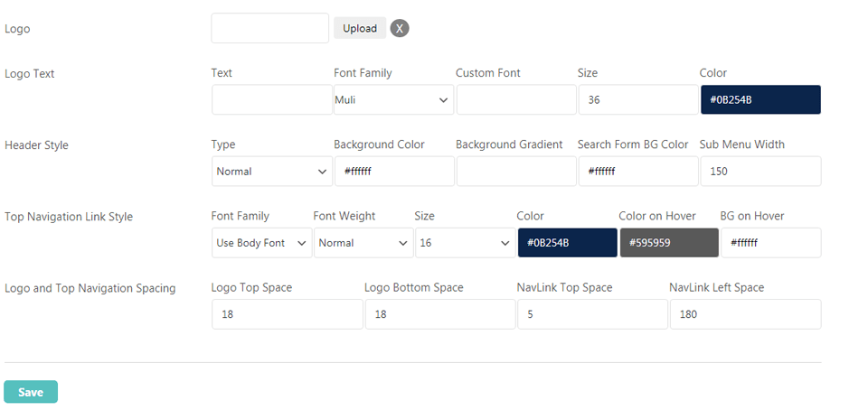868x410 pixels.
Task: Click the X remove logo icon
Action: pos(399,28)
